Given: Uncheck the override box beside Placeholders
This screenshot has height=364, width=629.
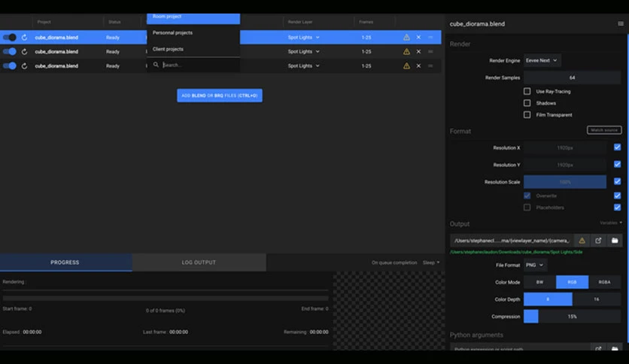Looking at the screenshot, I should point(618,208).
